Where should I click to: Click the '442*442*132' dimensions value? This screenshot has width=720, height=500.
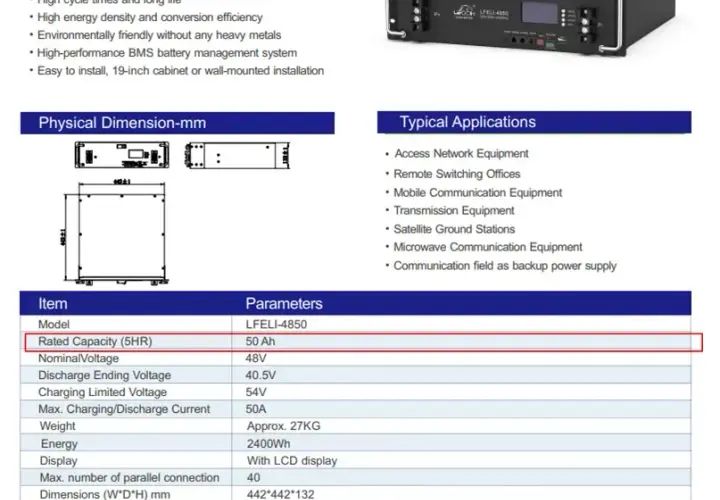[281, 494]
